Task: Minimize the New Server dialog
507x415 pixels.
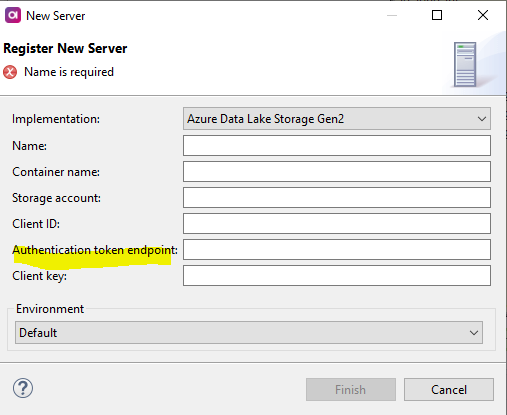Action: point(392,15)
